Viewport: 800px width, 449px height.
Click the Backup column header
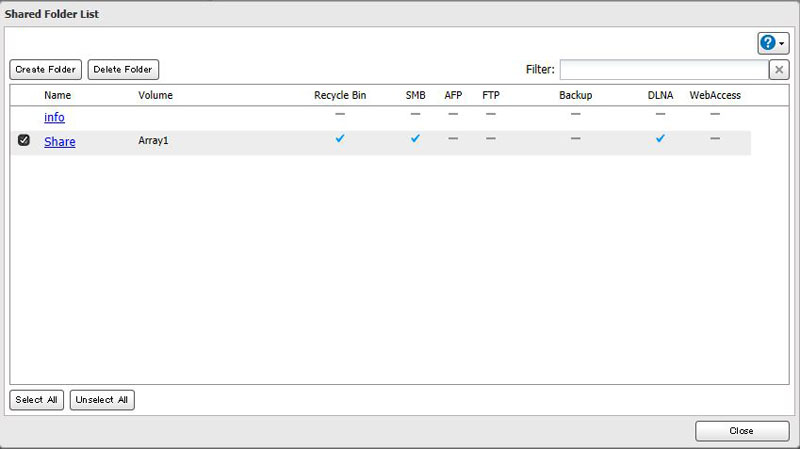point(576,95)
